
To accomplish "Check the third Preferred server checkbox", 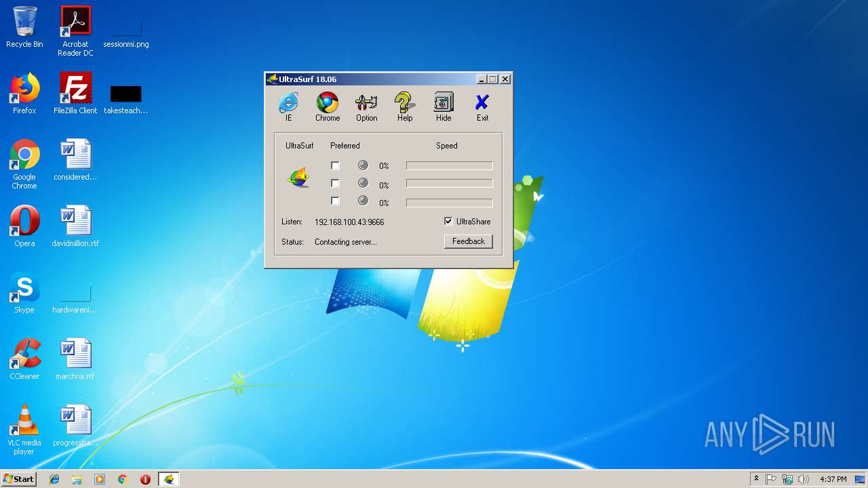I will (x=335, y=201).
